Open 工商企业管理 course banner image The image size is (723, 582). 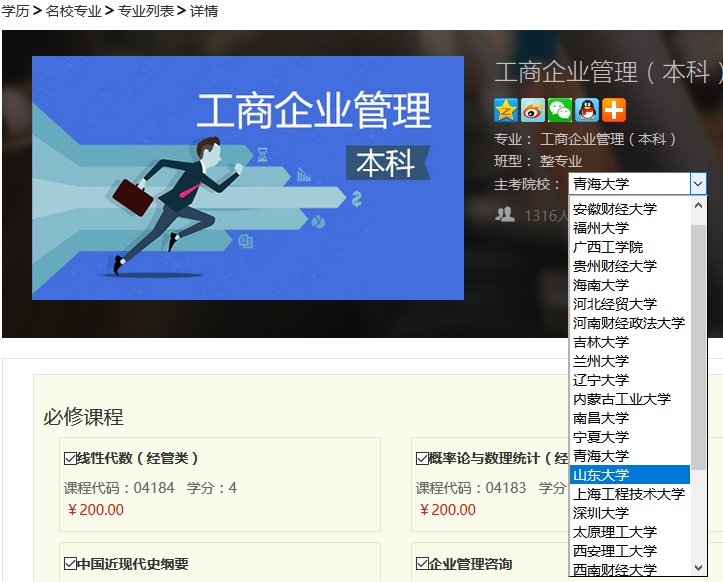tap(248, 178)
